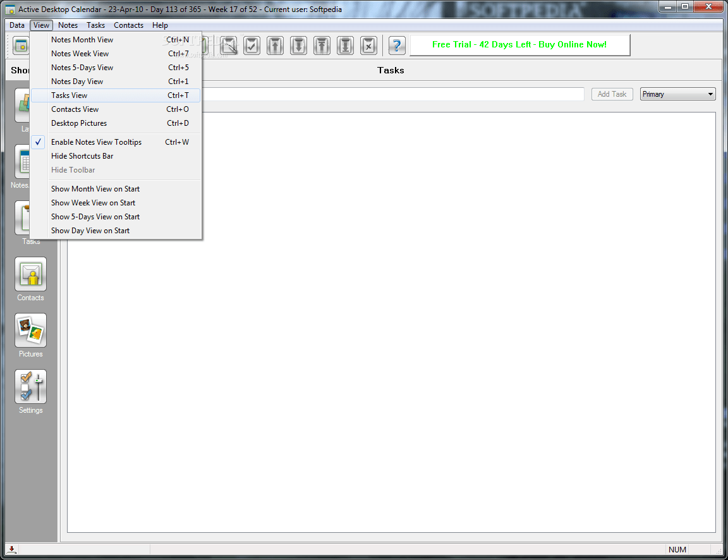Hide the Shortcuts Bar
Viewport: 728px width, 560px height.
coord(82,155)
